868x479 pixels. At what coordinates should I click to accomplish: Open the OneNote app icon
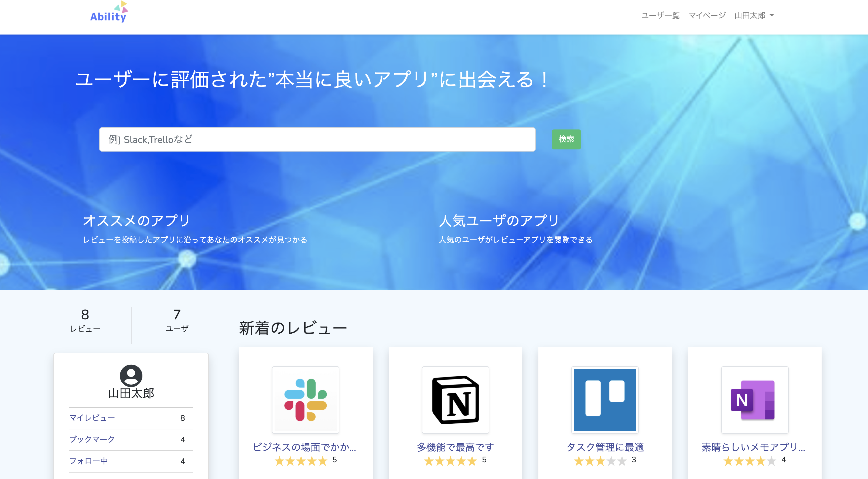pyautogui.click(x=754, y=399)
